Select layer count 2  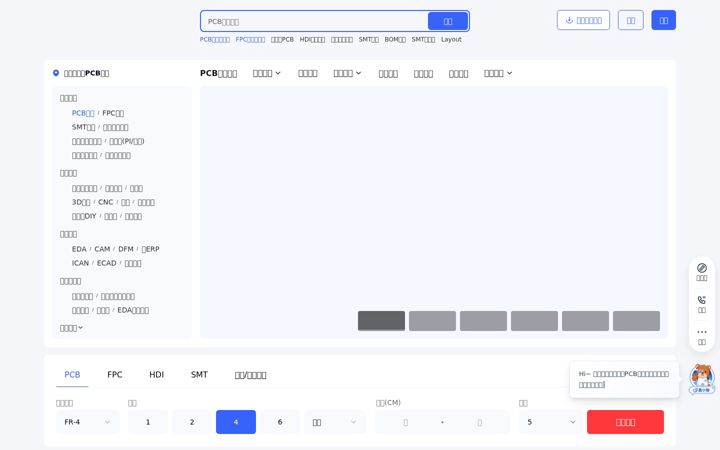coord(192,422)
